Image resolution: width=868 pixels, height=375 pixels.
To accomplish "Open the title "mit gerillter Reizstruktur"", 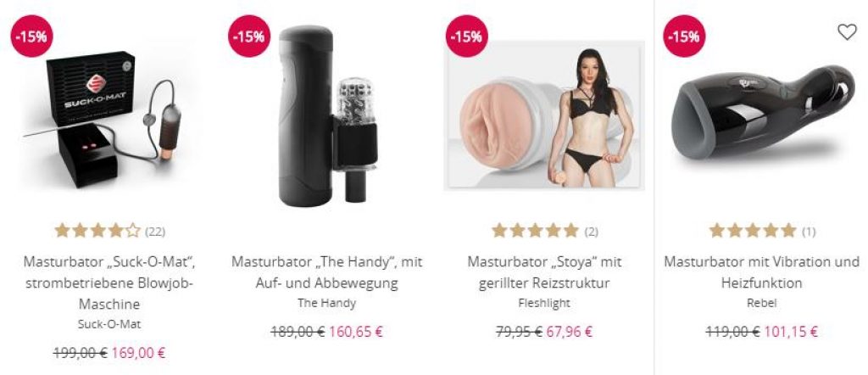I will (544, 272).
